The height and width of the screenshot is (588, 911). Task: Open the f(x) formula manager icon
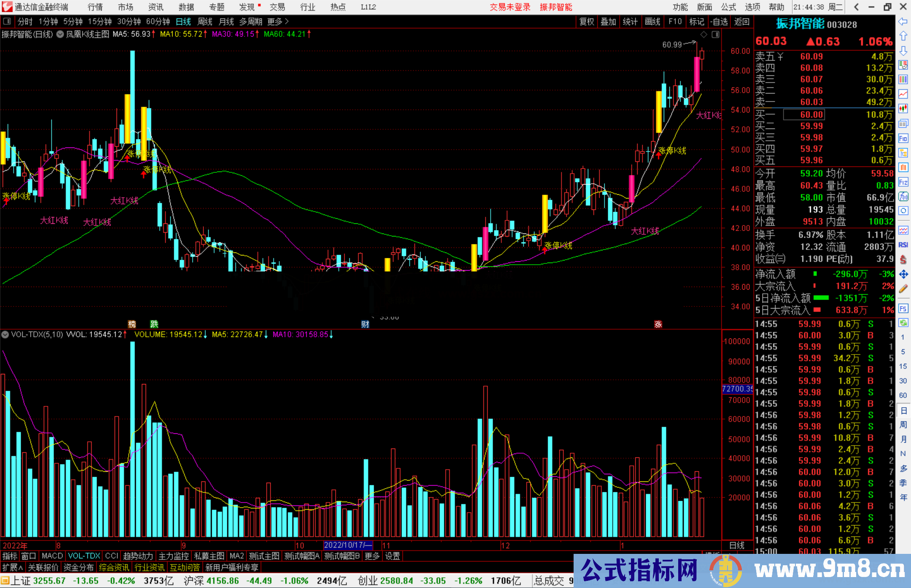[x=903, y=196]
